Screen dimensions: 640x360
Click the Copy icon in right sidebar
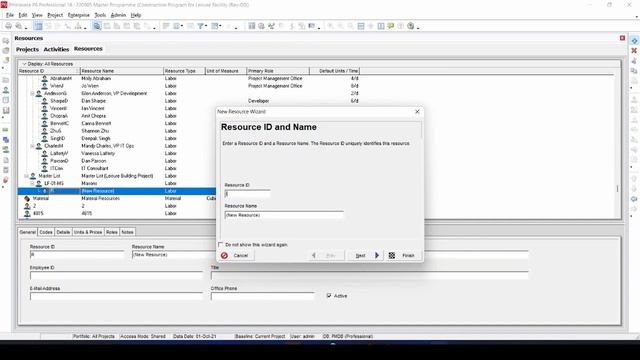(634, 71)
